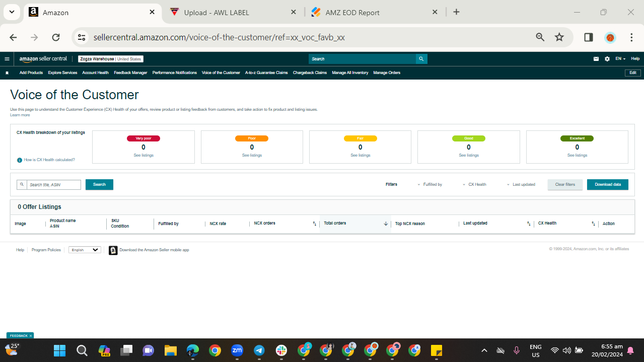This screenshot has height=362, width=644.
Task: Open Manage All Inventory menu item
Action: pos(350,73)
